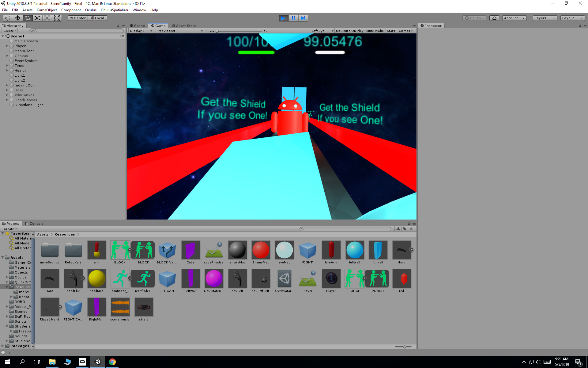This screenshot has height=368, width=588.
Task: Open the cloud services icon
Action: pos(494,18)
